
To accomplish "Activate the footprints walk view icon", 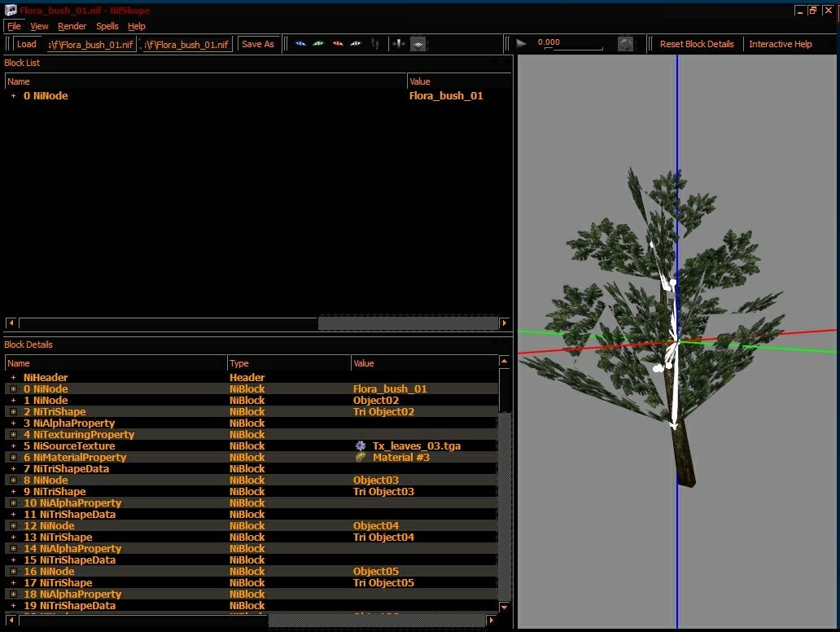I will [x=375, y=44].
